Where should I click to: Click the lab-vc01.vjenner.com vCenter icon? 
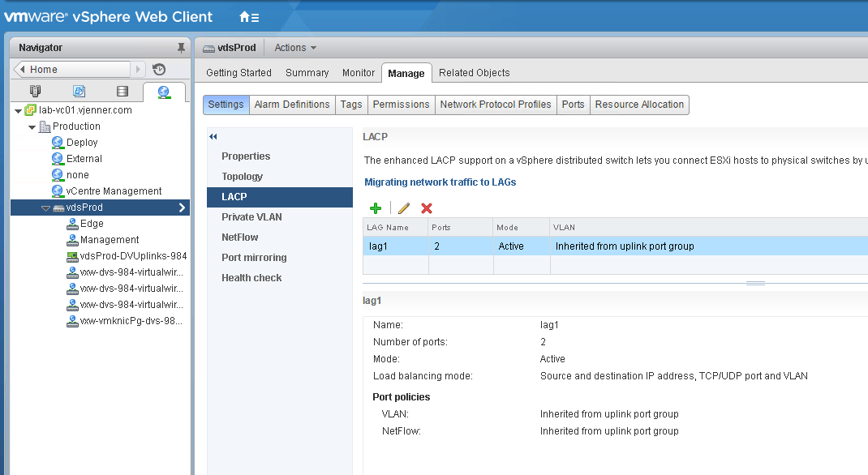point(31,110)
